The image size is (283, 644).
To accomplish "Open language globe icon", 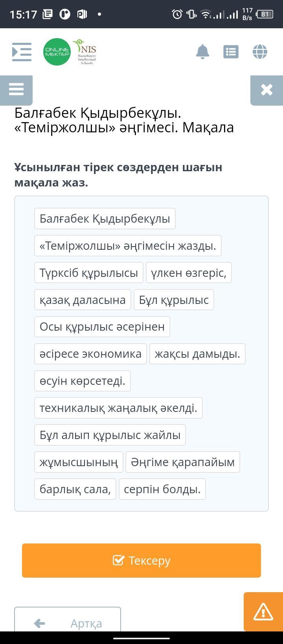I will pyautogui.click(x=260, y=52).
